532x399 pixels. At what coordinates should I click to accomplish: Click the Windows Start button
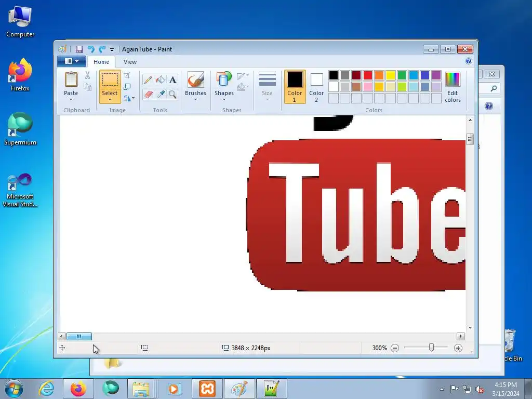click(x=14, y=389)
